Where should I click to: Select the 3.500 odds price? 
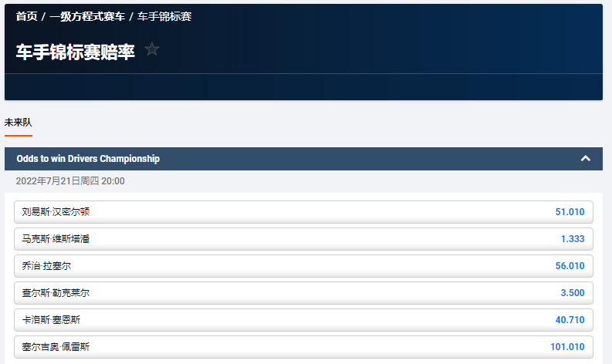(573, 293)
